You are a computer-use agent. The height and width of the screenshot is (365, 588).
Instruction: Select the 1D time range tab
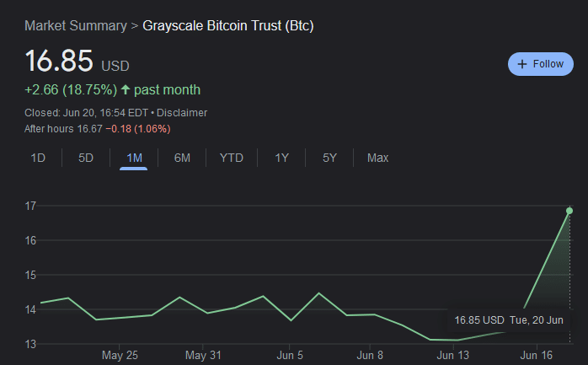[x=38, y=158]
